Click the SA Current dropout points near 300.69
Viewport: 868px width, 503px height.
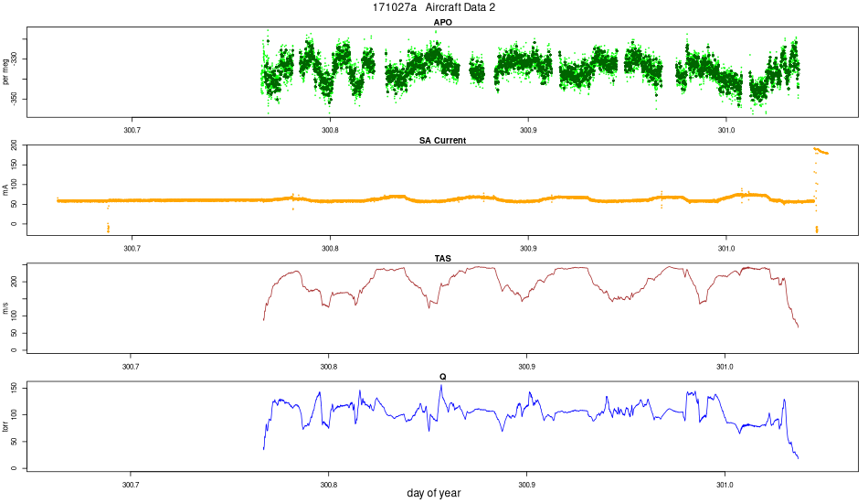tap(108, 227)
